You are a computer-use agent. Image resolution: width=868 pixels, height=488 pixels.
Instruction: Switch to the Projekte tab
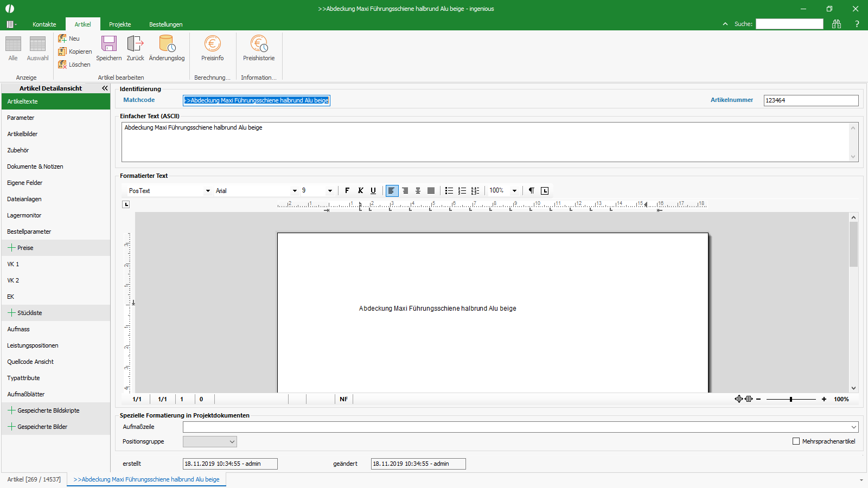pos(120,24)
